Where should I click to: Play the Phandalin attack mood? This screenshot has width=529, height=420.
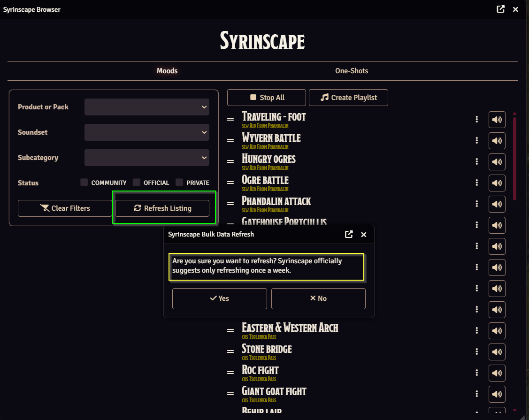(x=497, y=204)
